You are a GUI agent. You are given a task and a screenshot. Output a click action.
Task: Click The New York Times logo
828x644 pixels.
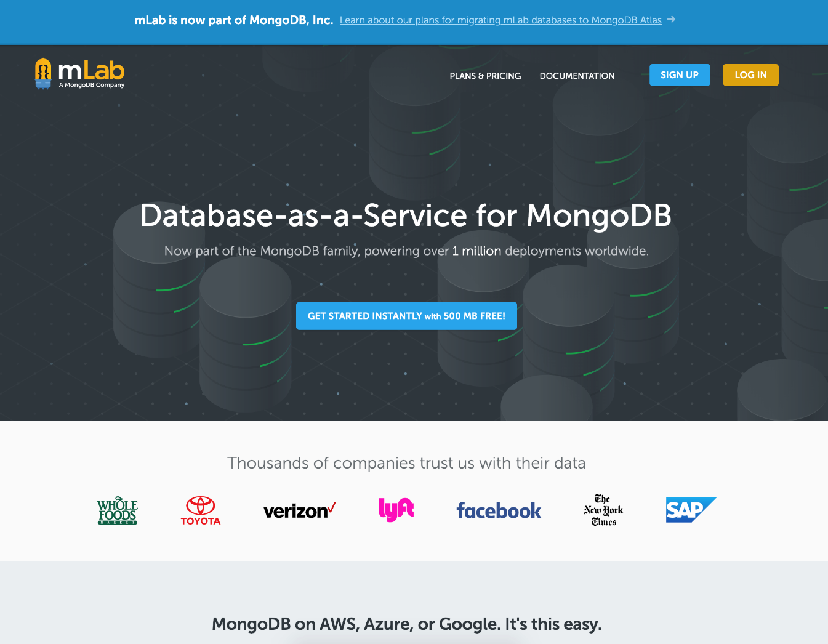pos(603,510)
